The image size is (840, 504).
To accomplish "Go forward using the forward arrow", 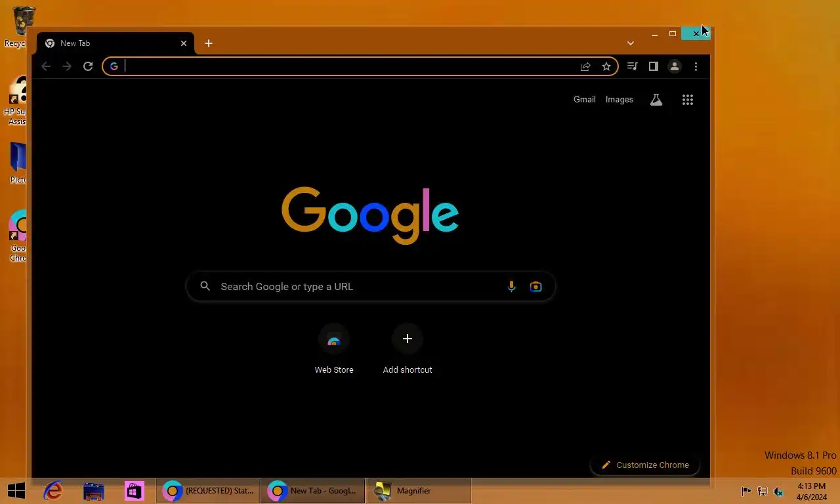I will (x=67, y=66).
